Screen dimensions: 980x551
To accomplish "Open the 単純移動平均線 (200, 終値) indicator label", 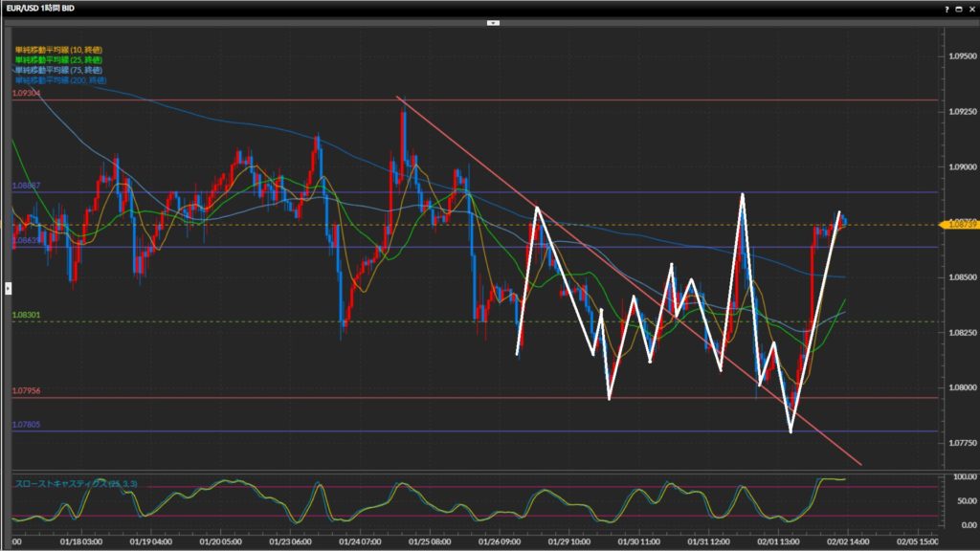I will [61, 80].
